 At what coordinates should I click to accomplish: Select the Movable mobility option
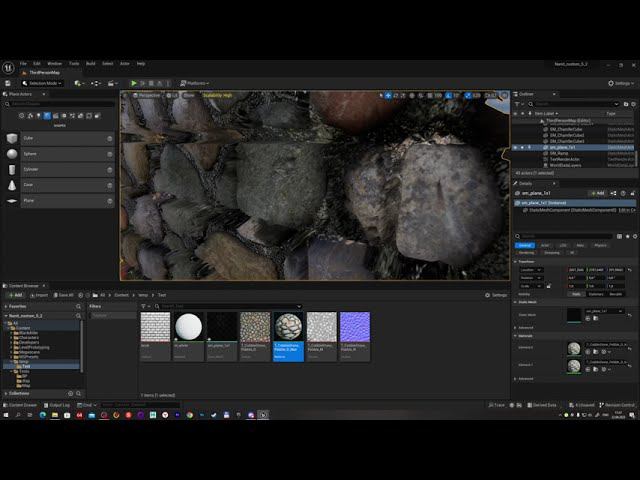616,294
